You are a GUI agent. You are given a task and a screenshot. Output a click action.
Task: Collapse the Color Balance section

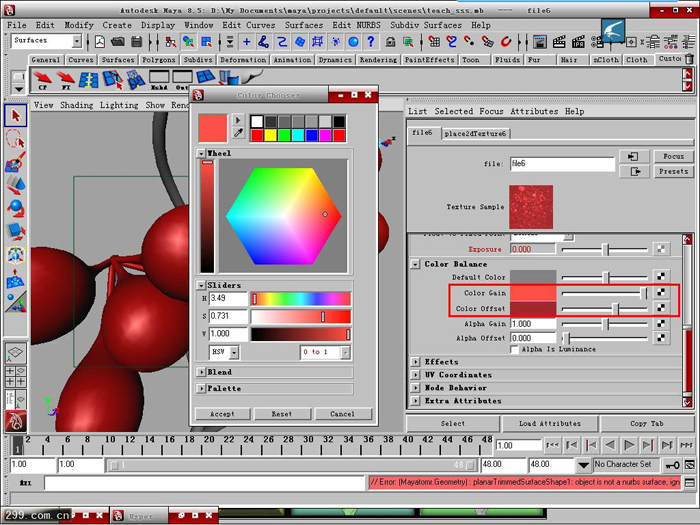point(415,264)
